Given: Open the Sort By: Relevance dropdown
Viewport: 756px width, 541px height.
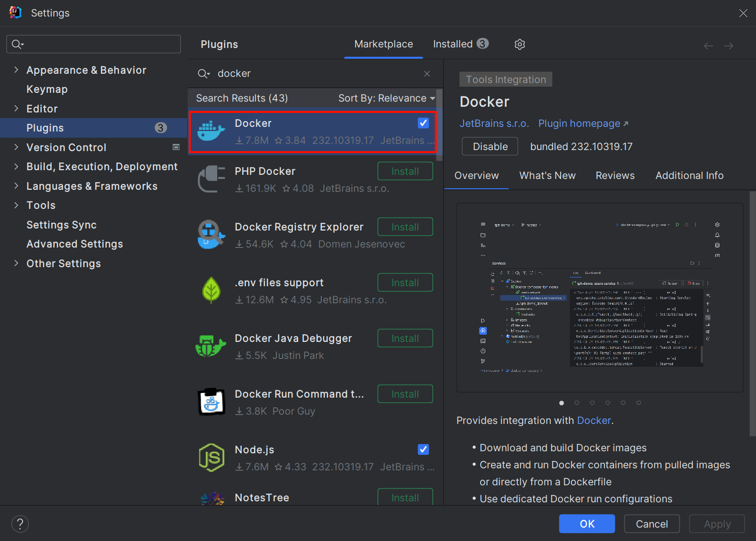Looking at the screenshot, I should click(386, 98).
